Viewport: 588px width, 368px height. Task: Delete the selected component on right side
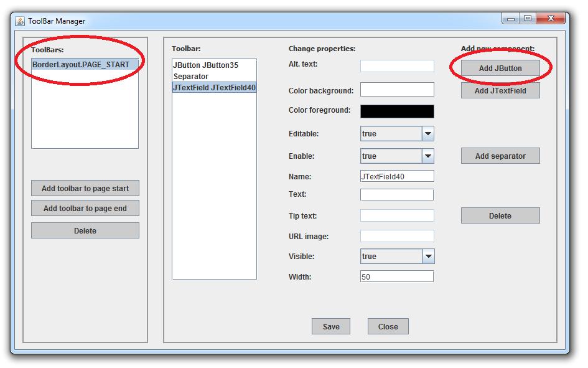pos(500,215)
